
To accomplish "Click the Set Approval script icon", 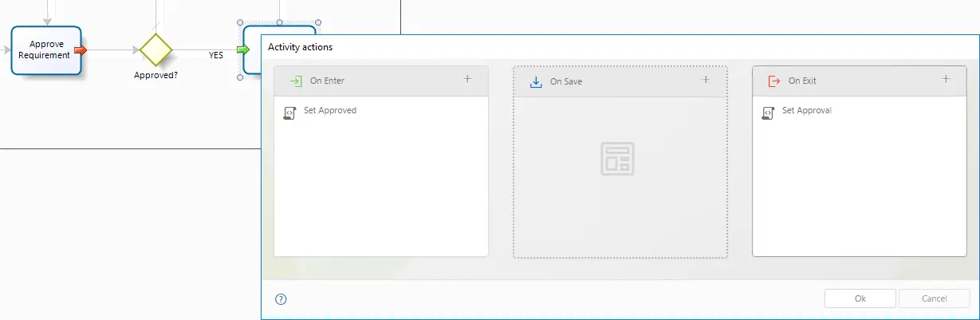I will [x=768, y=113].
